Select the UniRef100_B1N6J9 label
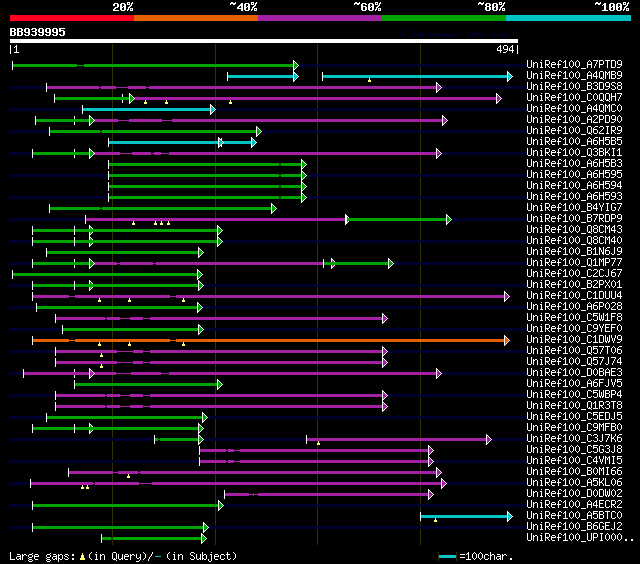 574,251
